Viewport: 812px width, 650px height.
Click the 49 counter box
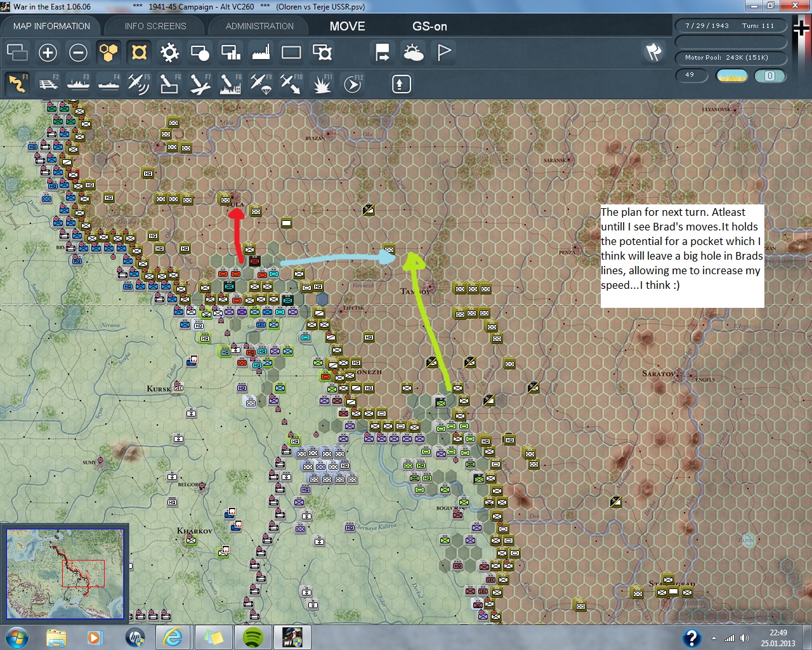[x=692, y=76]
